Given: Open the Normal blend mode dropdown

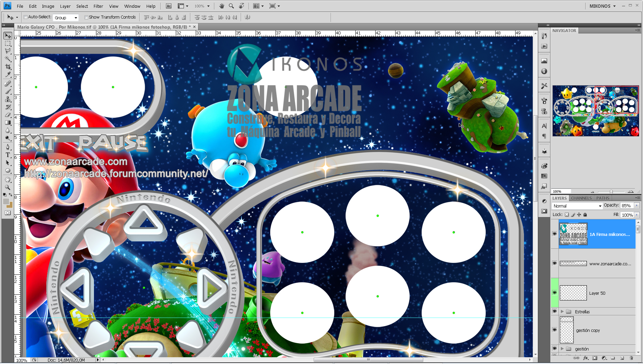Looking at the screenshot, I should click(x=577, y=206).
